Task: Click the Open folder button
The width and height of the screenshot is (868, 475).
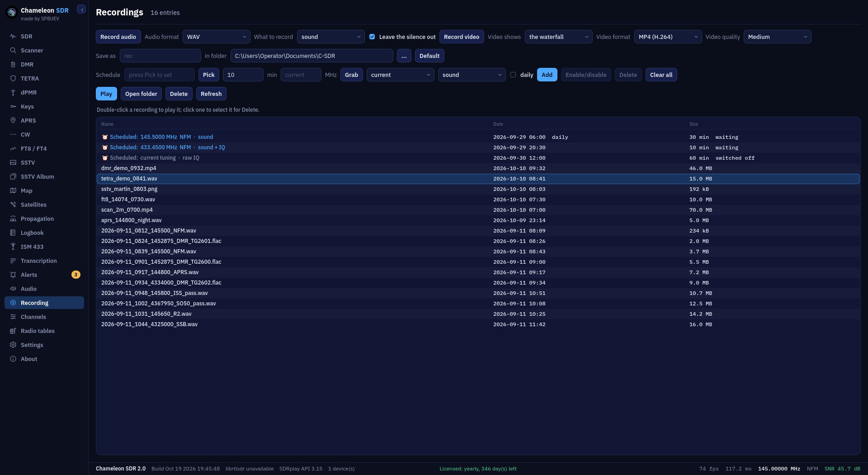Action: pos(141,94)
